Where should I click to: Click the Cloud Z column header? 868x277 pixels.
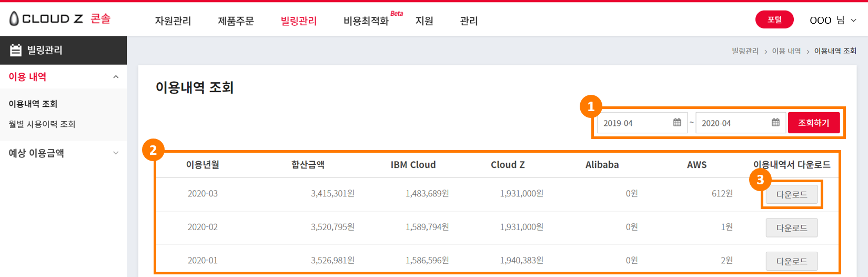[x=508, y=165]
